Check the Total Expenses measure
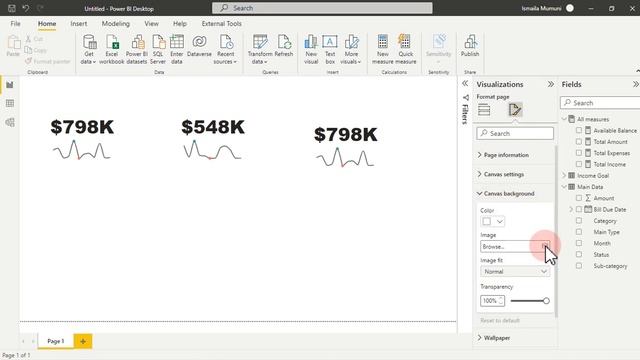Viewport: 640px width, 360px height. (x=579, y=153)
